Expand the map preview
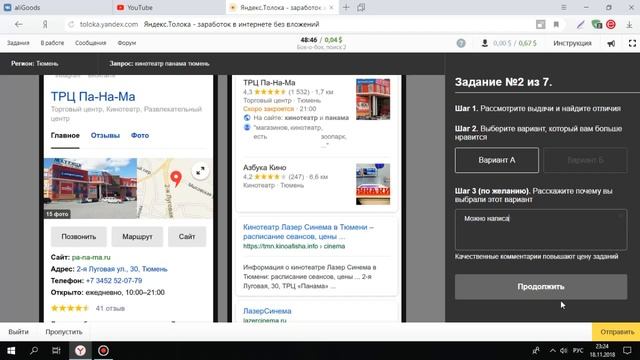This screenshot has height=360, width=640. (200, 171)
